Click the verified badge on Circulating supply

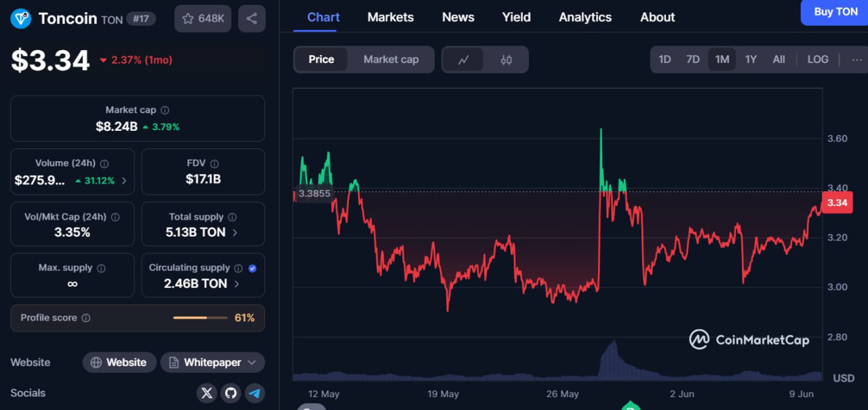point(252,268)
